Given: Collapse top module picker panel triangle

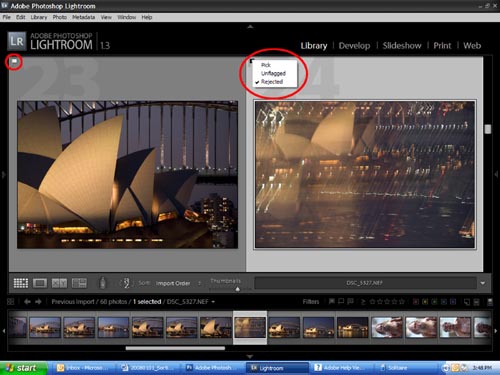Looking at the screenshot, I should [250, 27].
